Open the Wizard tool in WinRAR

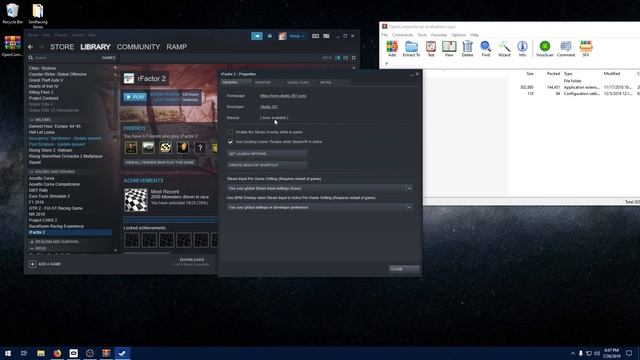(504, 48)
